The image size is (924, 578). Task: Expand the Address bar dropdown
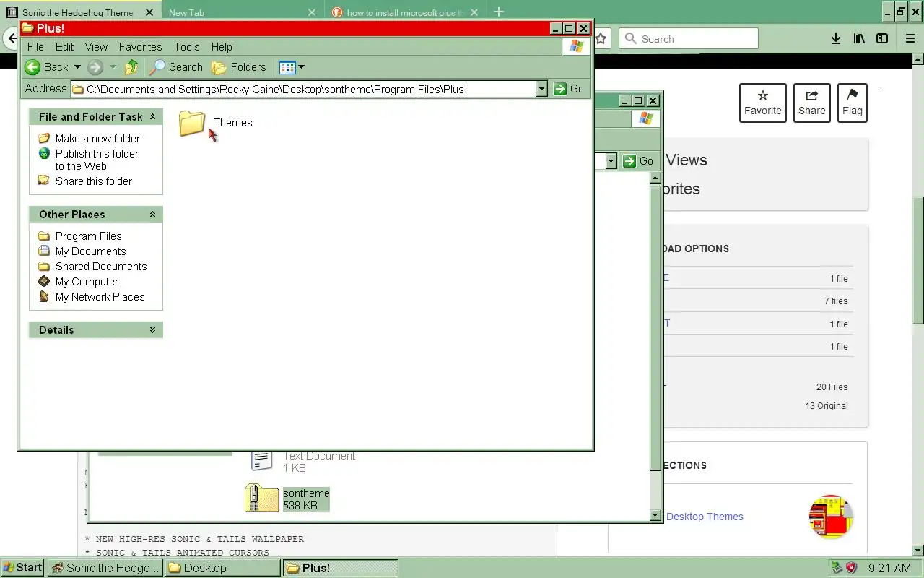542,89
